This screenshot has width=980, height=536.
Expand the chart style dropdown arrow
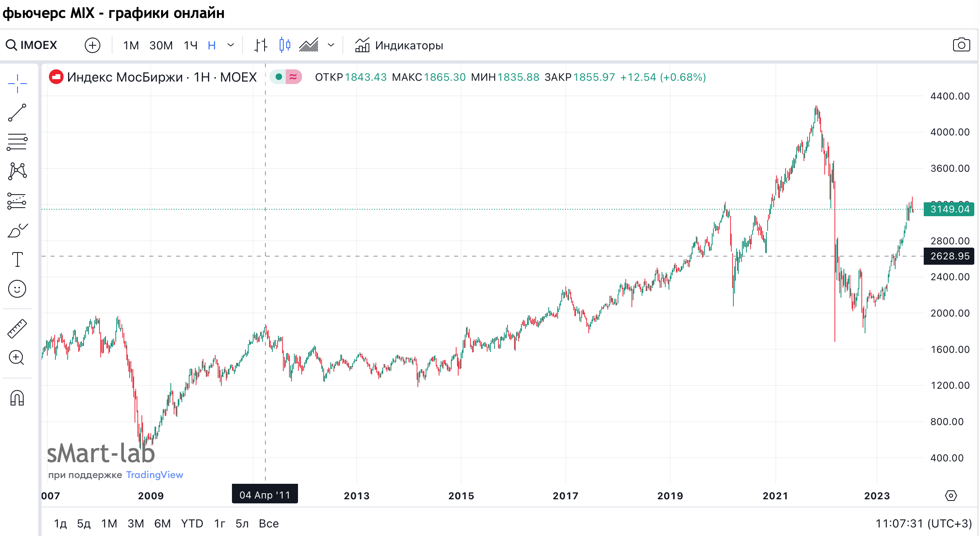coord(331,45)
